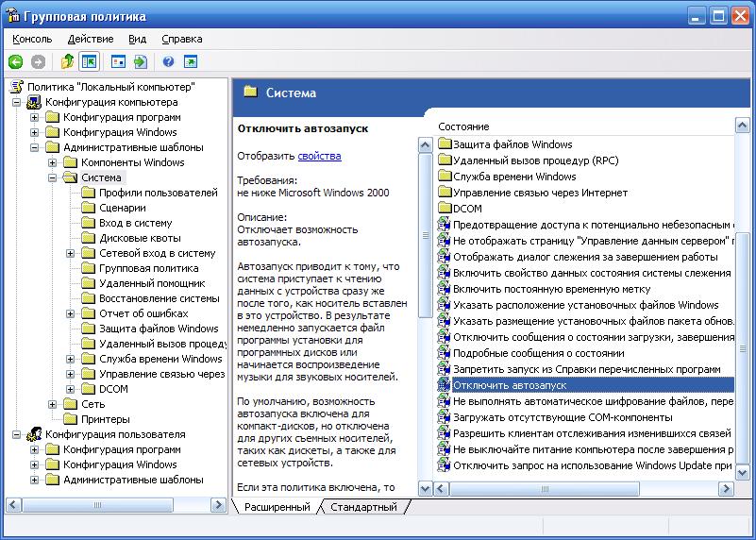Click right arrow of list horizontal scrollbar
This screenshot has height=540, width=756.
click(x=726, y=488)
